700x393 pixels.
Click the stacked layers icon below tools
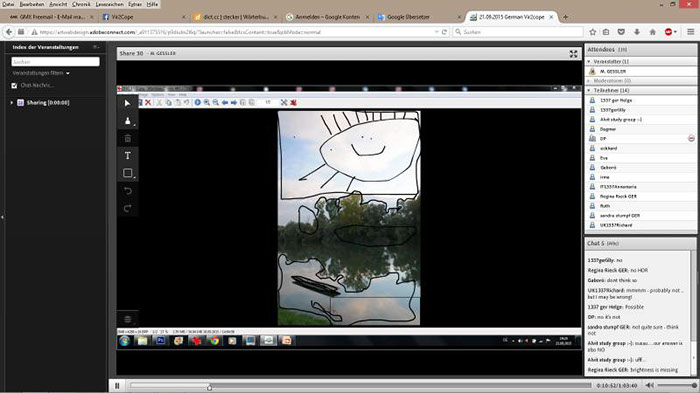(x=128, y=319)
